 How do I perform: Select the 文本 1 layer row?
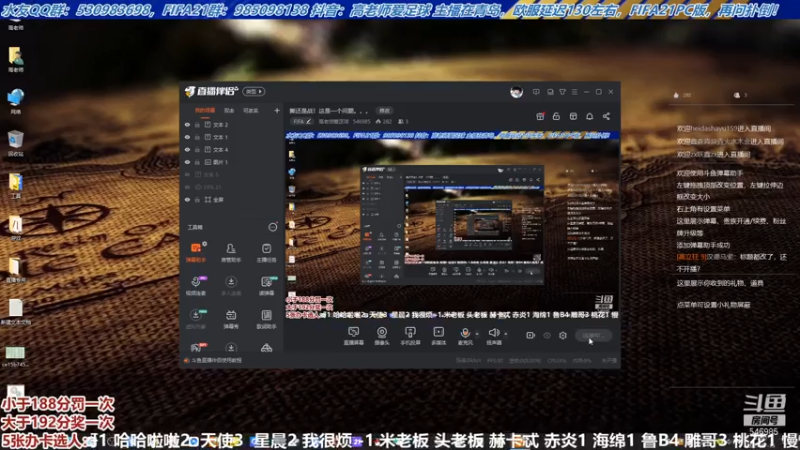click(x=232, y=137)
